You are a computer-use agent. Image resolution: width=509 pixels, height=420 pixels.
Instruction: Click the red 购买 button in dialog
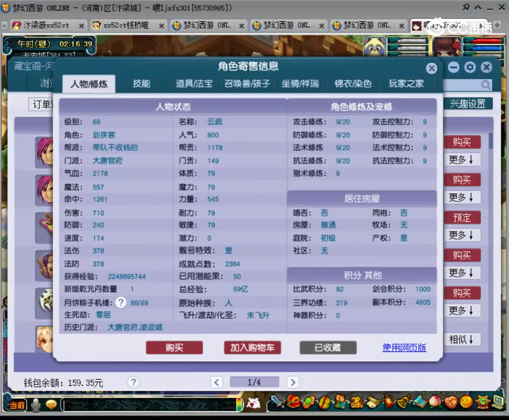(174, 348)
